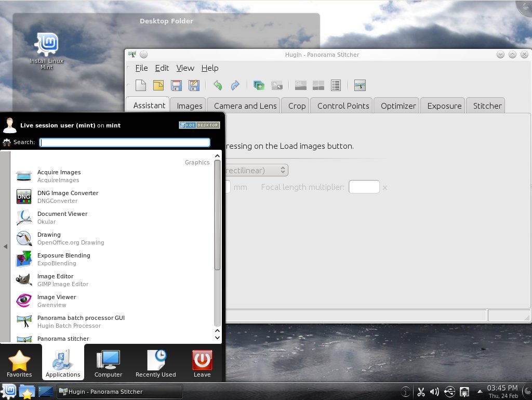This screenshot has width=532, height=400.
Task: Open the USB device notifier tray icon
Action: (449, 392)
